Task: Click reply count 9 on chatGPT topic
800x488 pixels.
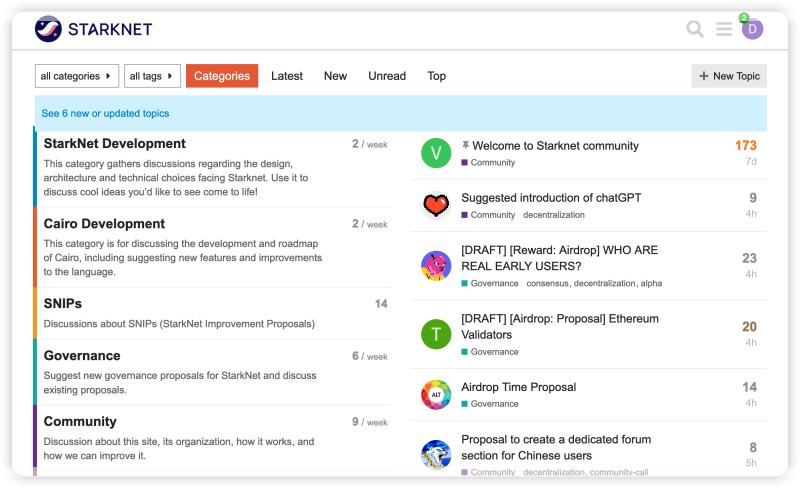Action: (753, 198)
